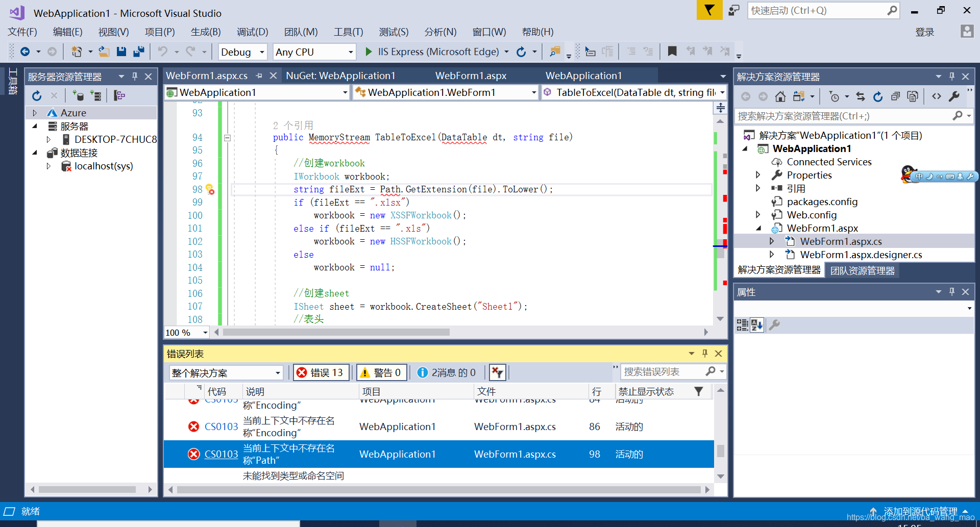Click Collapse All icon in Solution Explorer
Image resolution: width=980 pixels, height=527 pixels.
pyautogui.click(x=895, y=96)
